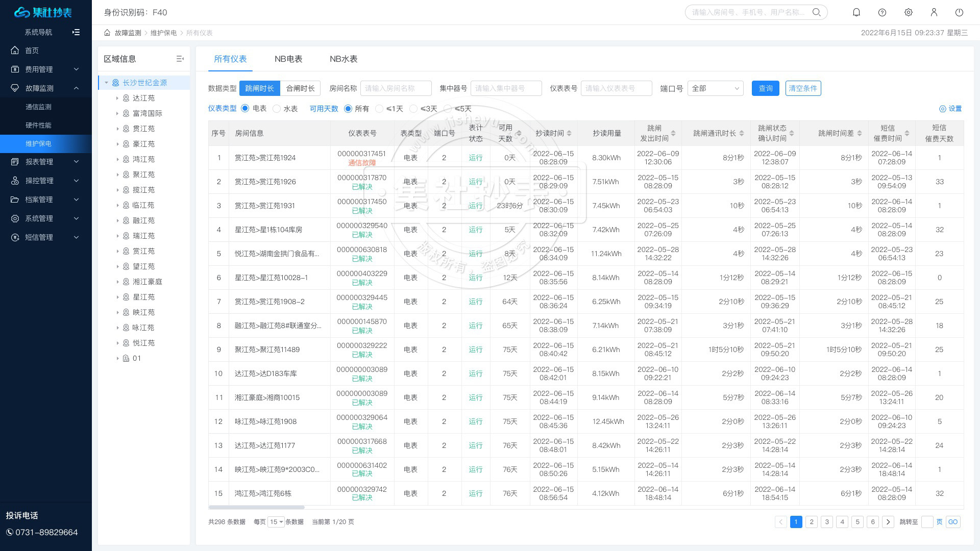
Task: Open the help question-mark icon
Action: coord(882,12)
